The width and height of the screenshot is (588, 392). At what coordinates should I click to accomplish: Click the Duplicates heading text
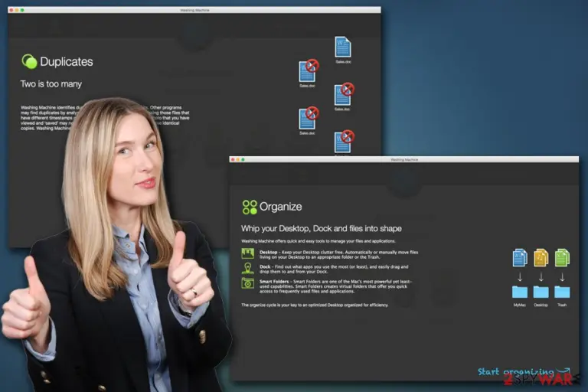67,61
